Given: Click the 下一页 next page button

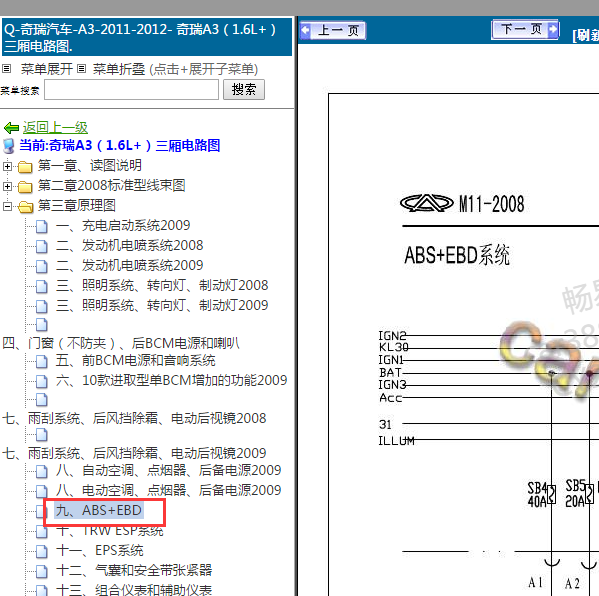Looking at the screenshot, I should [x=526, y=29].
